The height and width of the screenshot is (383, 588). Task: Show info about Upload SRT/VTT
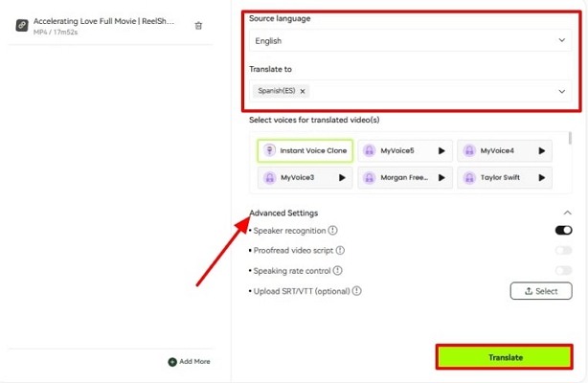pyautogui.click(x=356, y=291)
